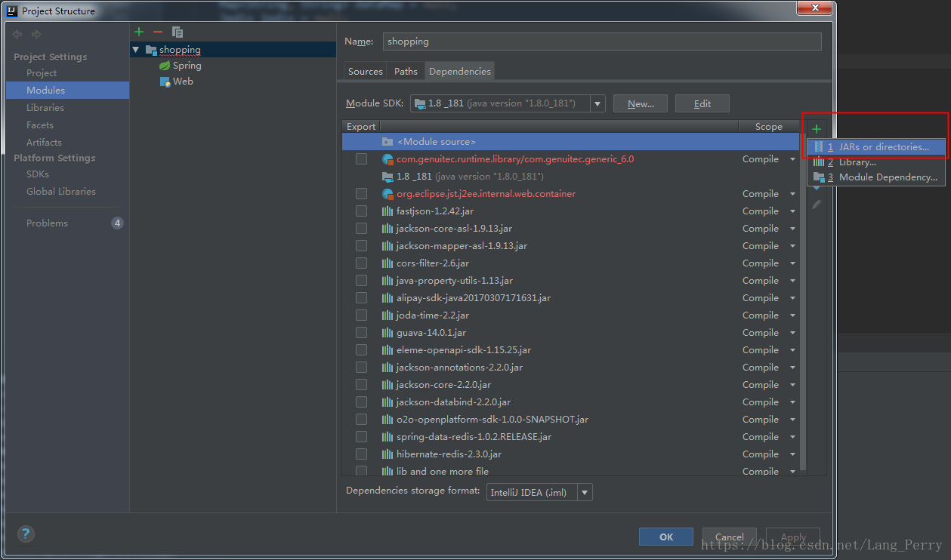The image size is (951, 560).
Task: Edit dependency with the pencil icon
Action: (x=816, y=205)
